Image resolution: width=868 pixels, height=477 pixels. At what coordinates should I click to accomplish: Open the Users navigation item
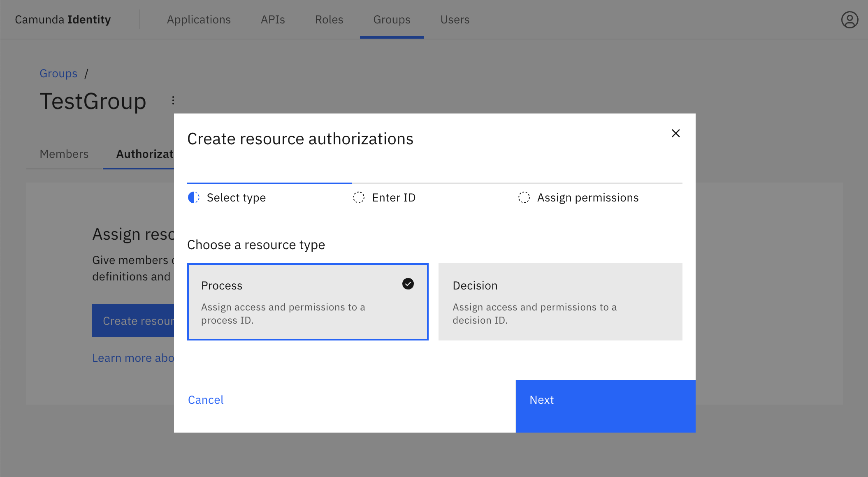point(455,19)
